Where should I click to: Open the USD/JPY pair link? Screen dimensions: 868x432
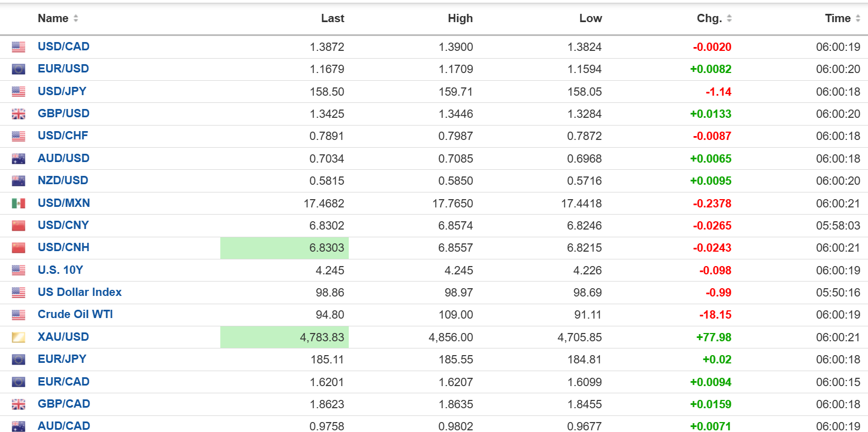62,91
